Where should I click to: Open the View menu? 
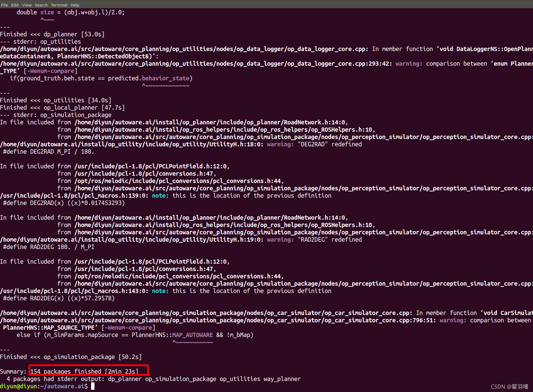(27, 5)
